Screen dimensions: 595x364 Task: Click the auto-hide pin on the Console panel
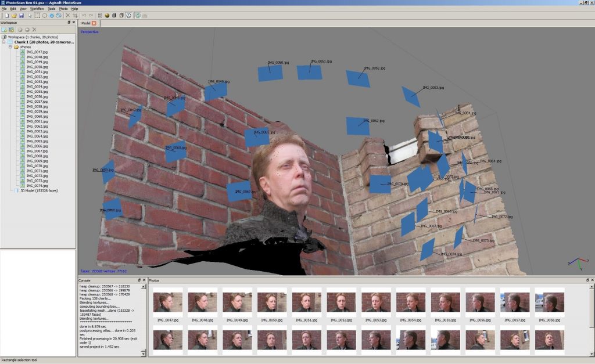click(x=139, y=280)
